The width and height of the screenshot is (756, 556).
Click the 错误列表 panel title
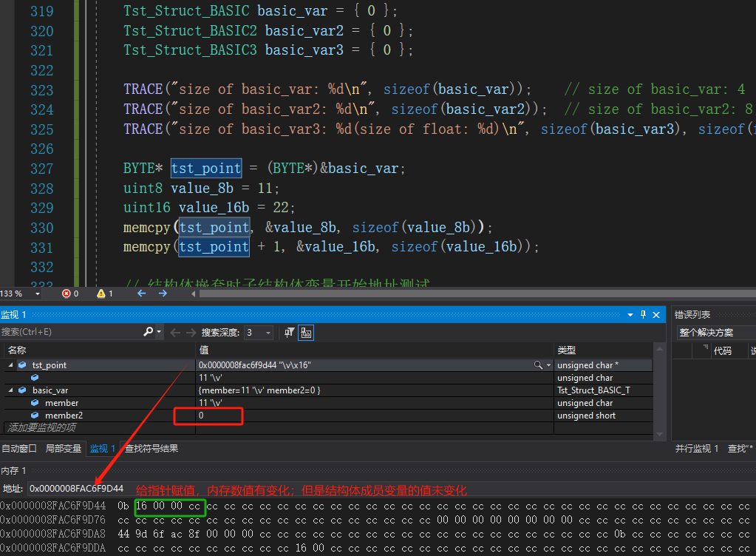point(692,315)
